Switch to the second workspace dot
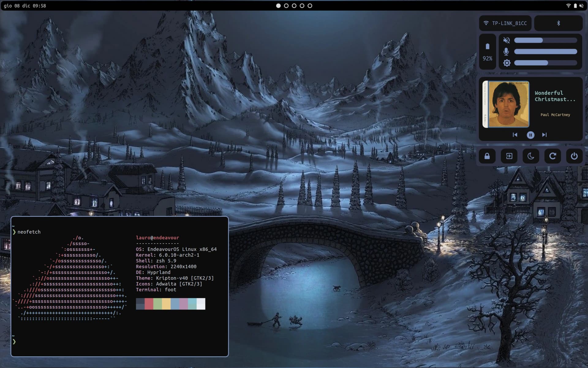 click(x=286, y=6)
